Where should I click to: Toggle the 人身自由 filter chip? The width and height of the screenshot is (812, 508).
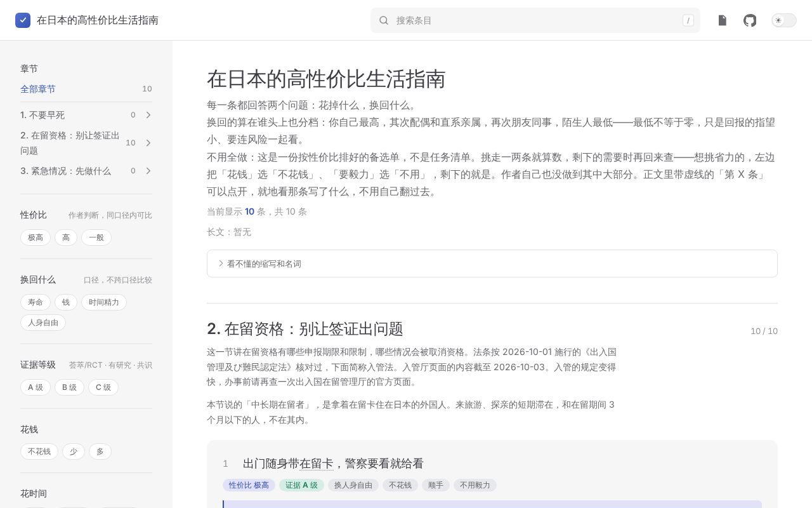pos(43,323)
